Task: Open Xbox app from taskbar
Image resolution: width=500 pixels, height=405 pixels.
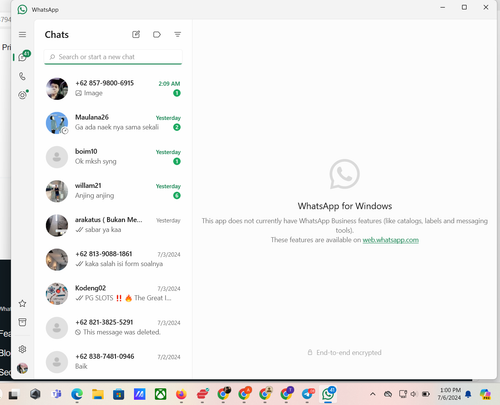Action: coord(160,394)
